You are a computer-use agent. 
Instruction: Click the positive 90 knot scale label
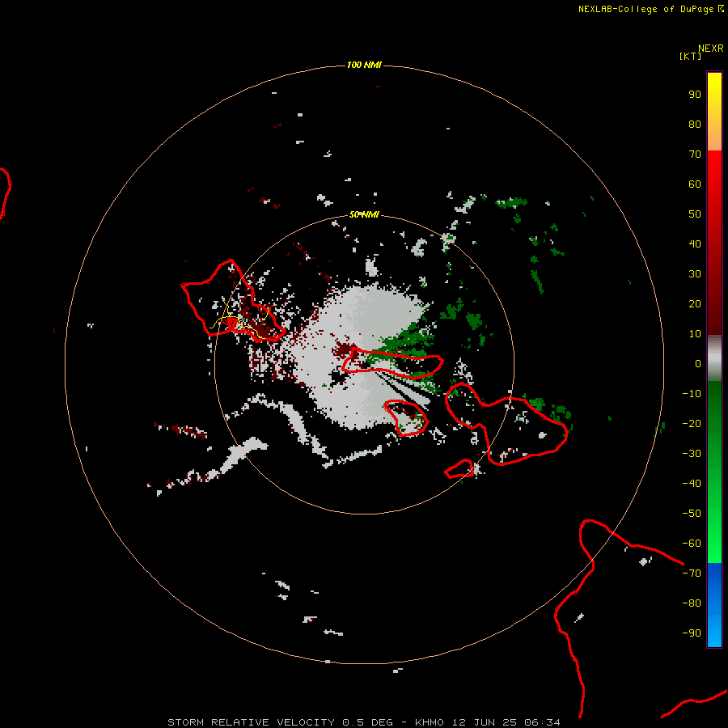click(695, 95)
